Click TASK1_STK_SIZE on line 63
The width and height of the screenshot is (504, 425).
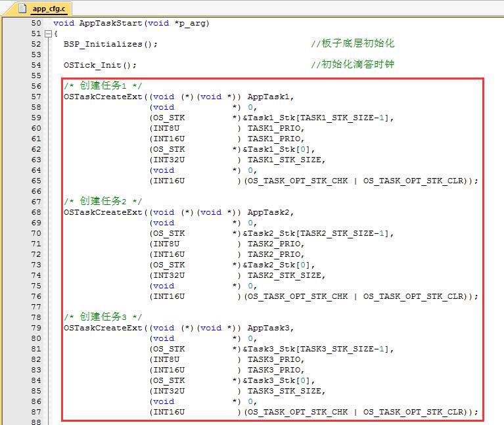[x=284, y=160]
